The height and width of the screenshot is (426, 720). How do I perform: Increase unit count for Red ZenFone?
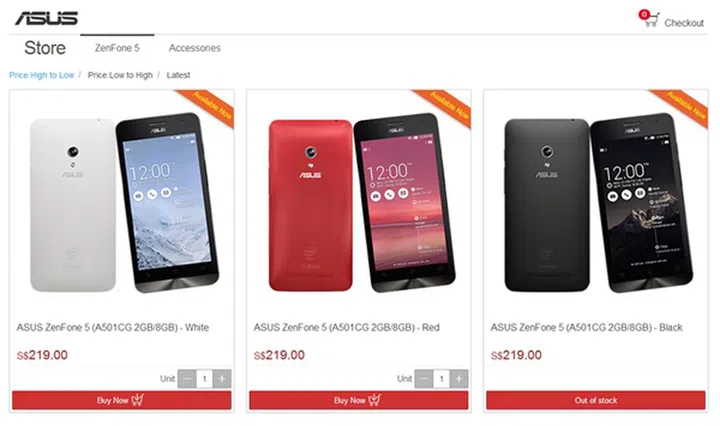[x=459, y=379]
